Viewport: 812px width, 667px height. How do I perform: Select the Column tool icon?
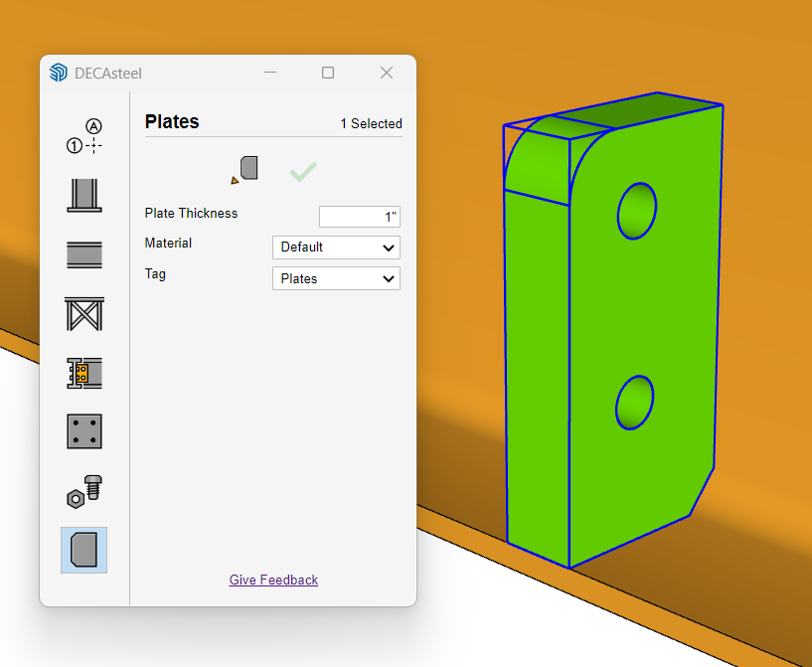(84, 195)
